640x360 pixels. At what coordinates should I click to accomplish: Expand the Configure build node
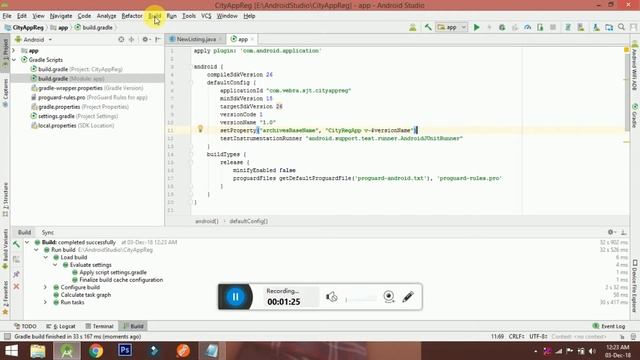pos(46,287)
